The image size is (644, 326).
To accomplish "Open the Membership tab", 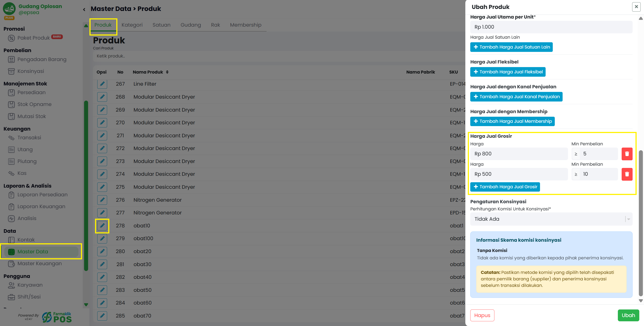I will click(x=246, y=25).
